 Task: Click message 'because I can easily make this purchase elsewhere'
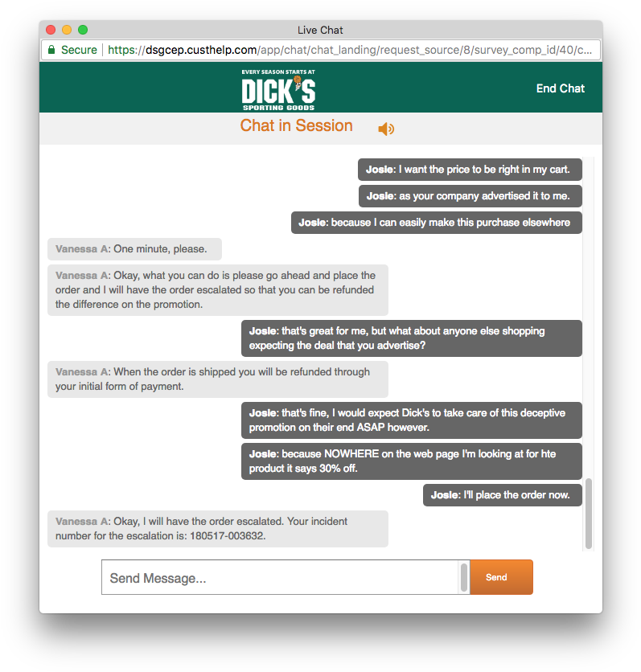pos(437,223)
